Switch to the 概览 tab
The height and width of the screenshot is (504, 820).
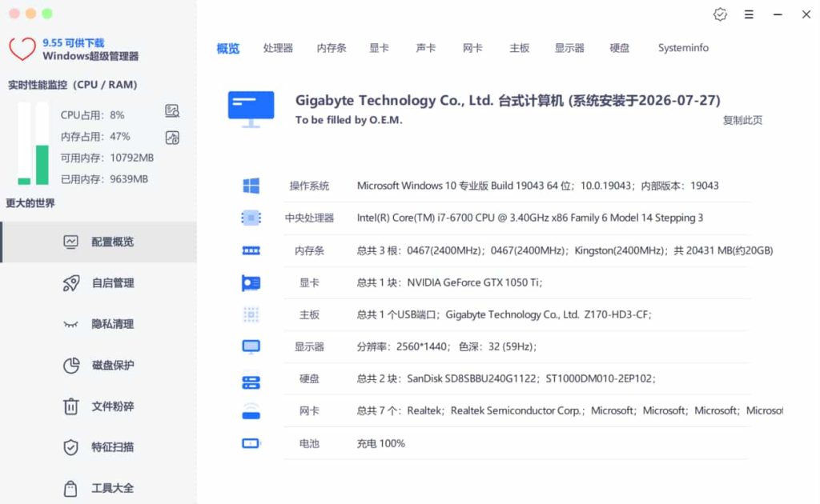point(228,49)
